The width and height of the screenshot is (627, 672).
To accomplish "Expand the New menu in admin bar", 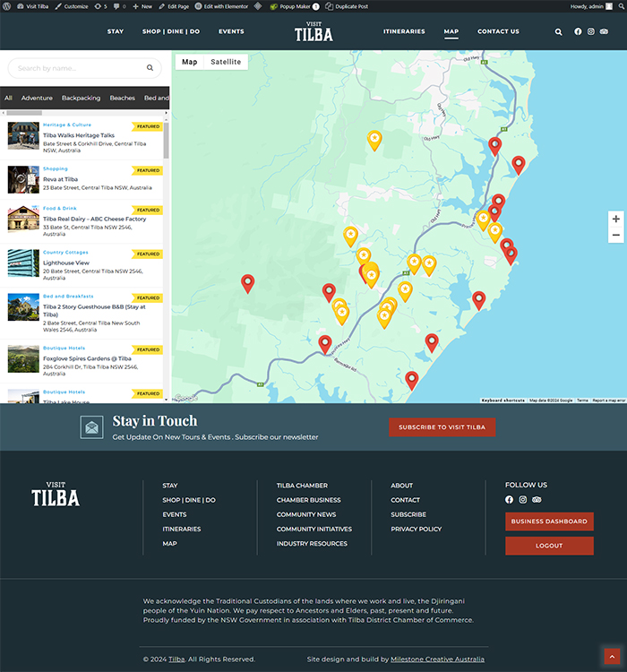I will 143,6.
